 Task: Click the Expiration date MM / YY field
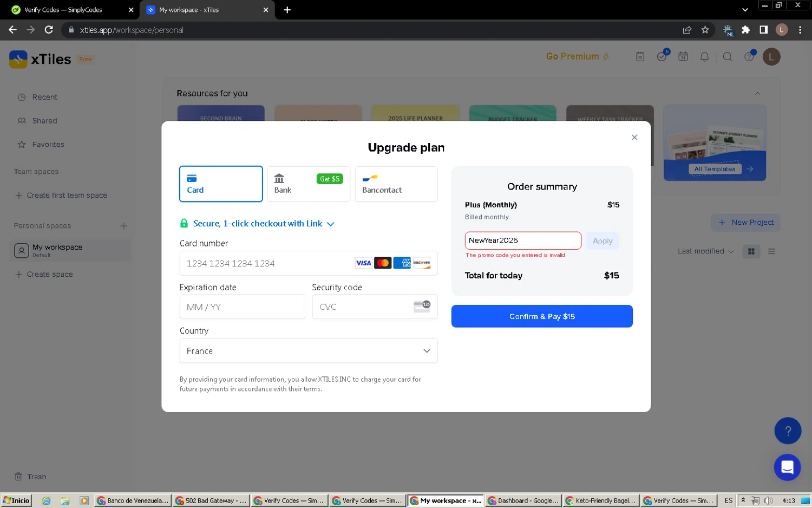click(x=242, y=307)
